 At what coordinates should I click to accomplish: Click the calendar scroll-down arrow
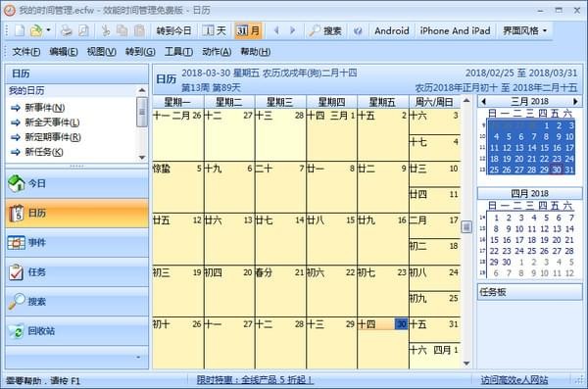466,364
